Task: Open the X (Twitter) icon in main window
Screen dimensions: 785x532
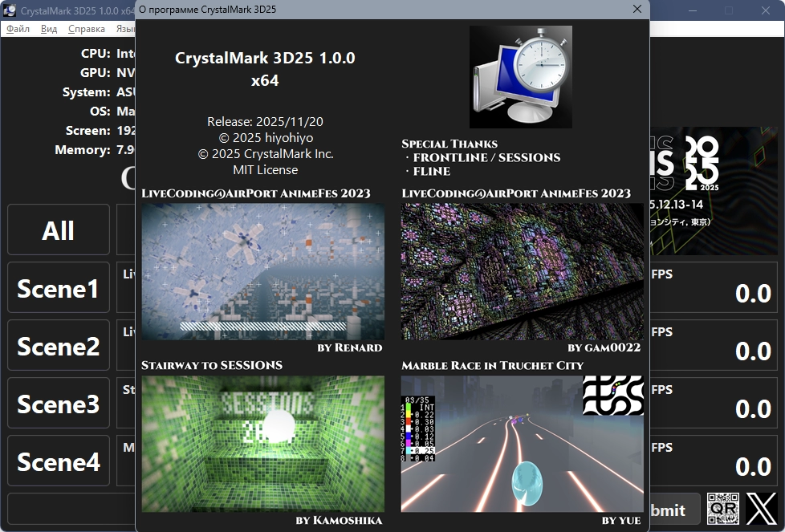Action: coord(762,509)
